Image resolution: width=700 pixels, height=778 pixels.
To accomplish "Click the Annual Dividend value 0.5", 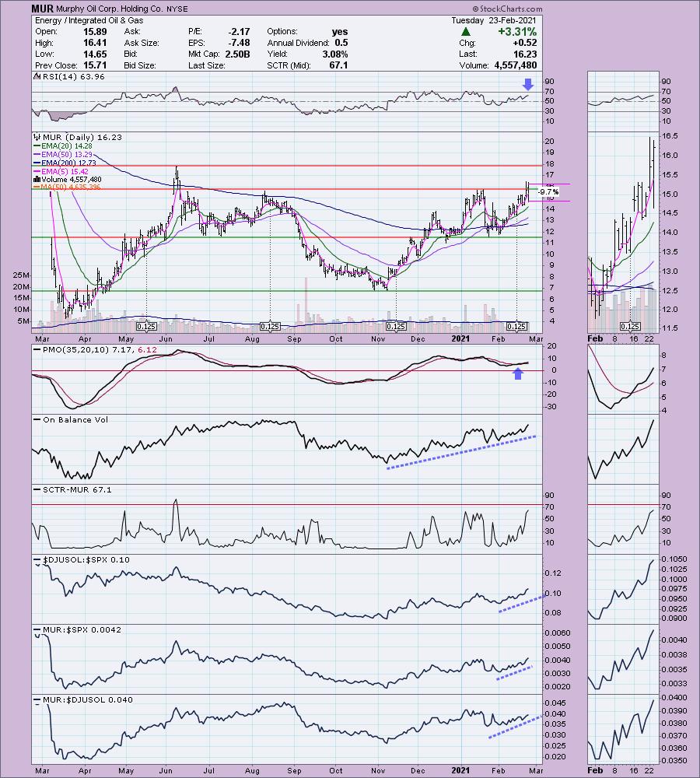I will pyautogui.click(x=341, y=43).
